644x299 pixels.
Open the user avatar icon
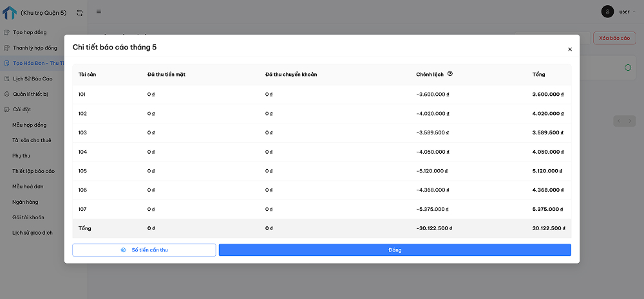click(607, 12)
